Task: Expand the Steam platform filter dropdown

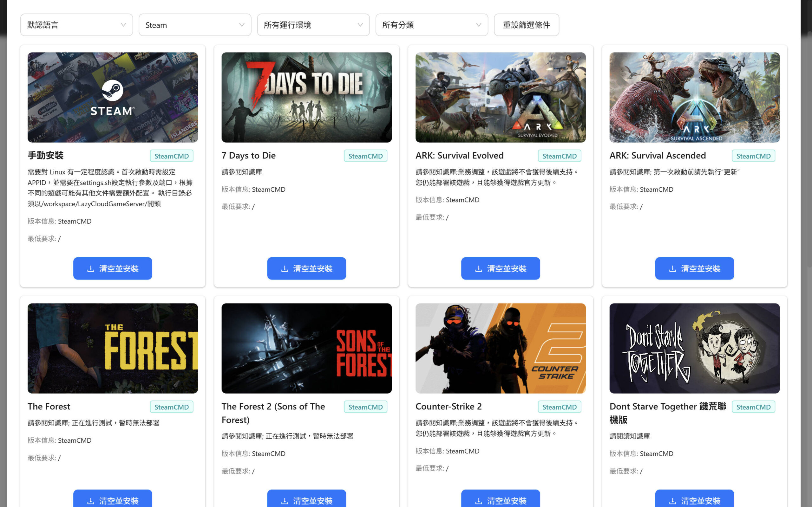Action: [x=195, y=25]
